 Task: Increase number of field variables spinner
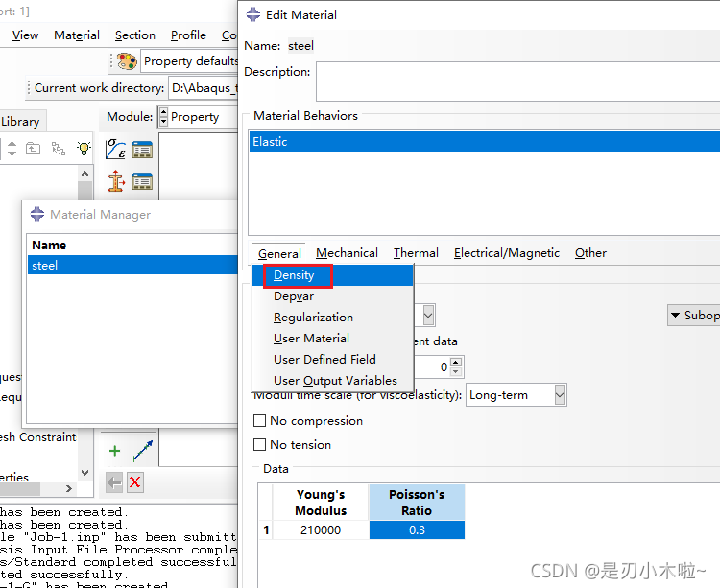455,362
